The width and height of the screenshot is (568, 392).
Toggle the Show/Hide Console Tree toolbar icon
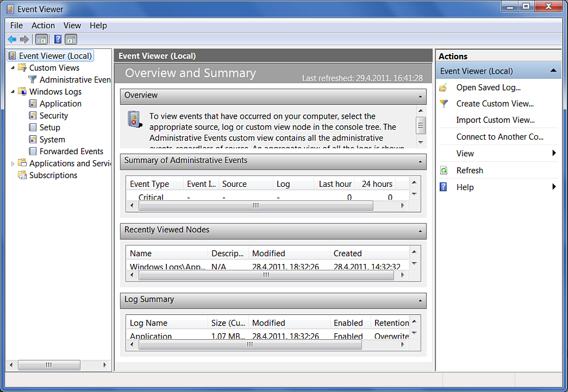tap(42, 39)
